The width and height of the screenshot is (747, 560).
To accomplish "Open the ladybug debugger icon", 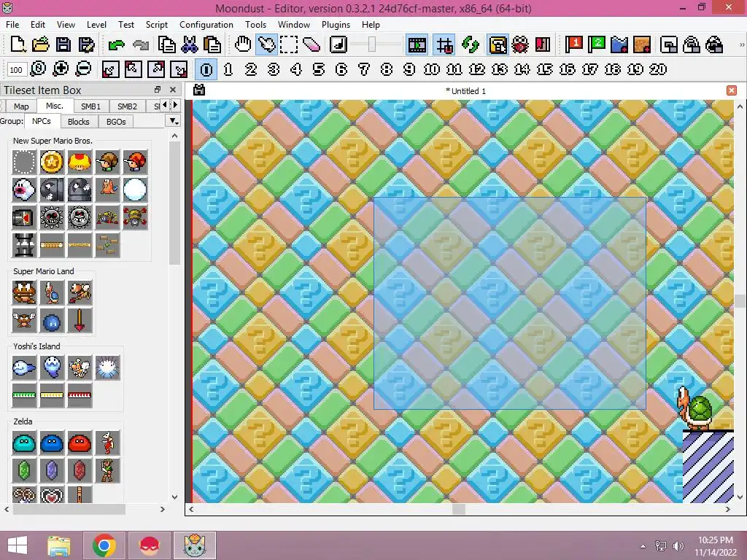I will point(520,44).
